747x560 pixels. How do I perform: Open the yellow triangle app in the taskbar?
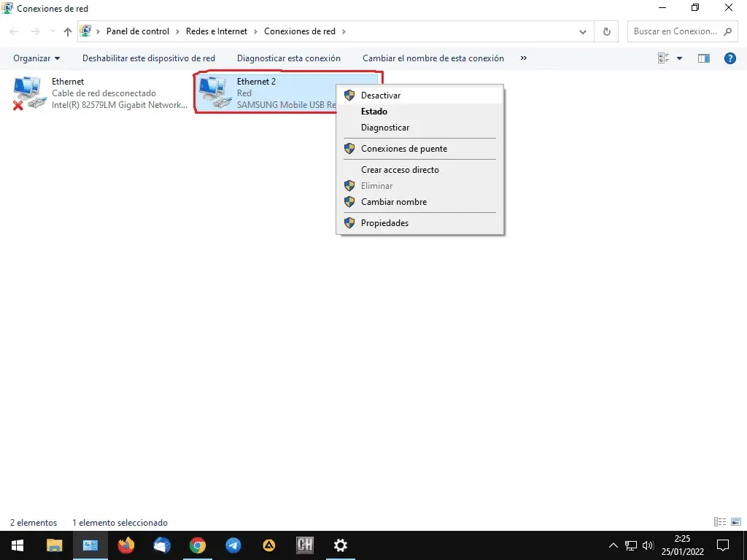[x=268, y=545]
